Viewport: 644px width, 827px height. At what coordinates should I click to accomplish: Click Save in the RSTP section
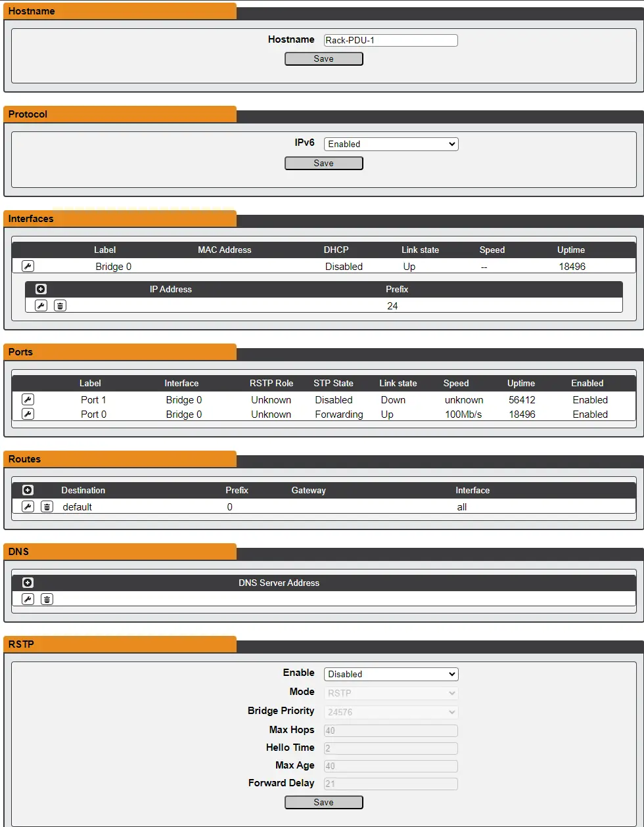[323, 802]
